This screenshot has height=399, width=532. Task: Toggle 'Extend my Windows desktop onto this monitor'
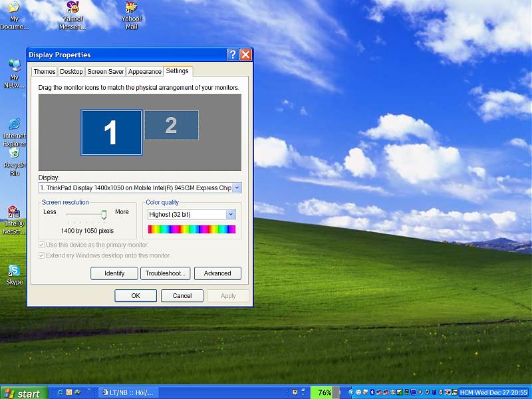click(42, 255)
